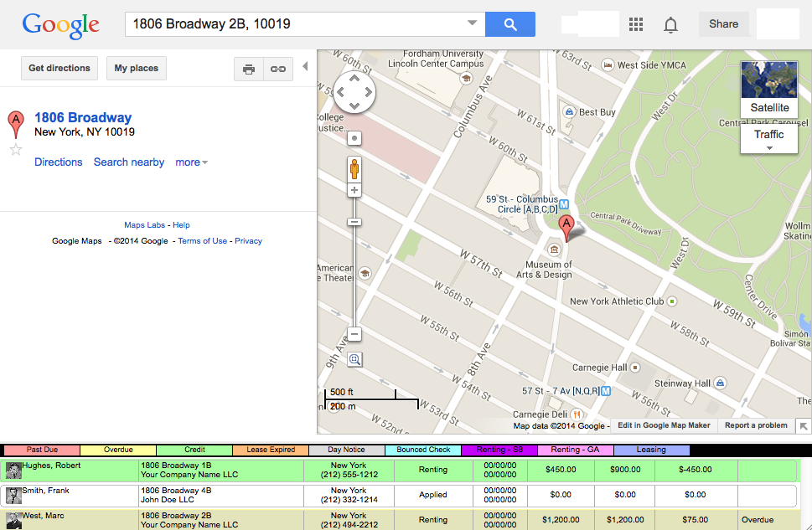Image resolution: width=812 pixels, height=530 pixels.
Task: Select the Renting - S8 legend swatch
Action: [499, 450]
